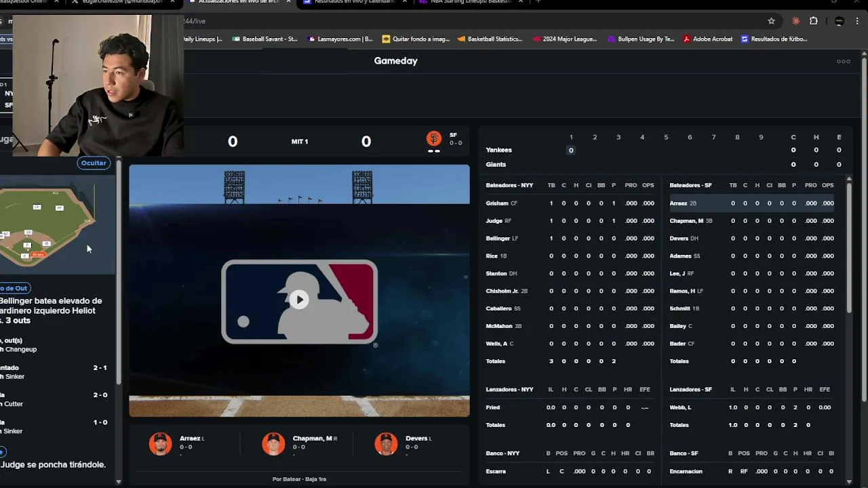
Task: Open the Baseball Savant bookmark
Action: point(264,39)
